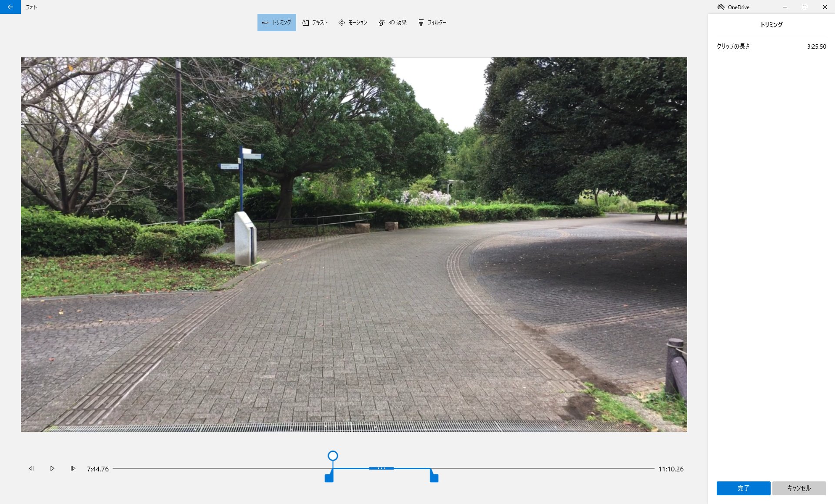
Task: Click the timeline track after trim end
Action: click(544, 468)
